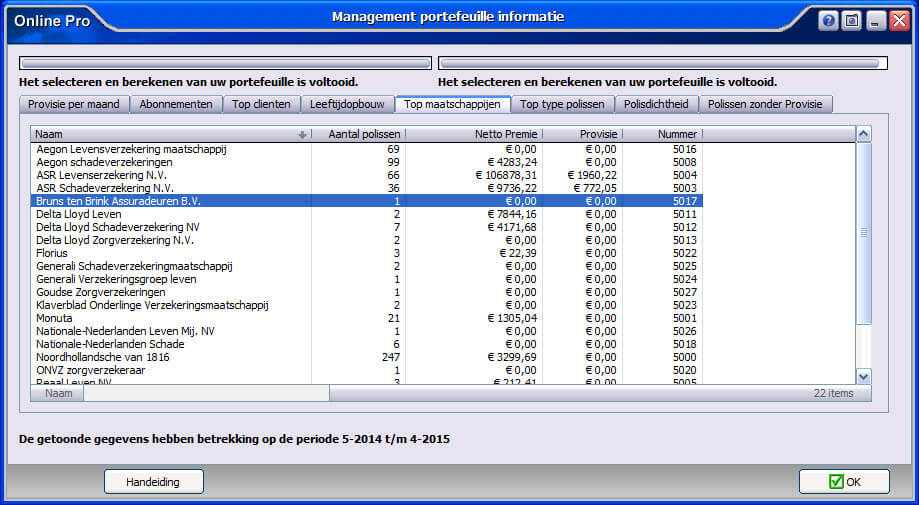Image resolution: width=919 pixels, height=505 pixels.
Task: Select row Delta Lloyd Schadeverzekering NV
Action: coord(367,227)
